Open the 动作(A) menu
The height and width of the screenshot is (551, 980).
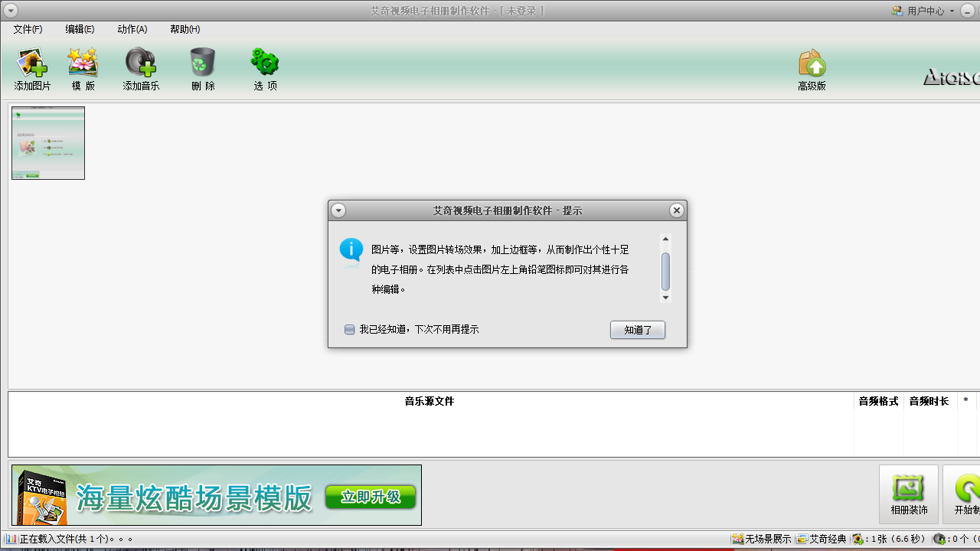point(131,29)
